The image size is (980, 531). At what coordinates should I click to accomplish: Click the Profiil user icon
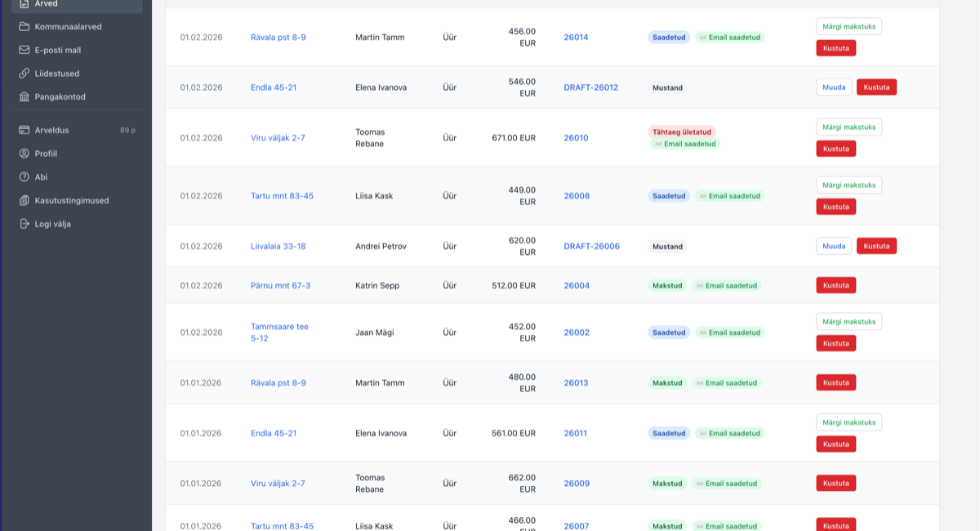[x=24, y=154]
